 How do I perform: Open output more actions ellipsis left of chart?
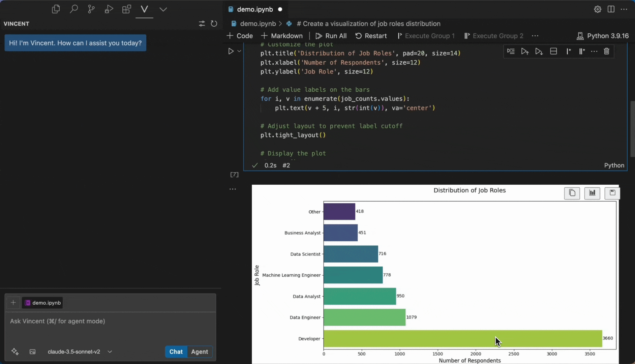coord(233,189)
